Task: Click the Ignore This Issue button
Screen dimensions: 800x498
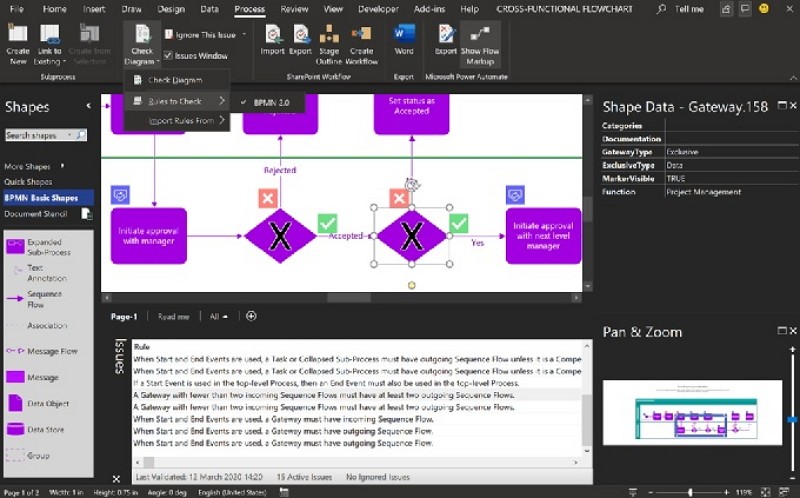Action: pyautogui.click(x=201, y=35)
